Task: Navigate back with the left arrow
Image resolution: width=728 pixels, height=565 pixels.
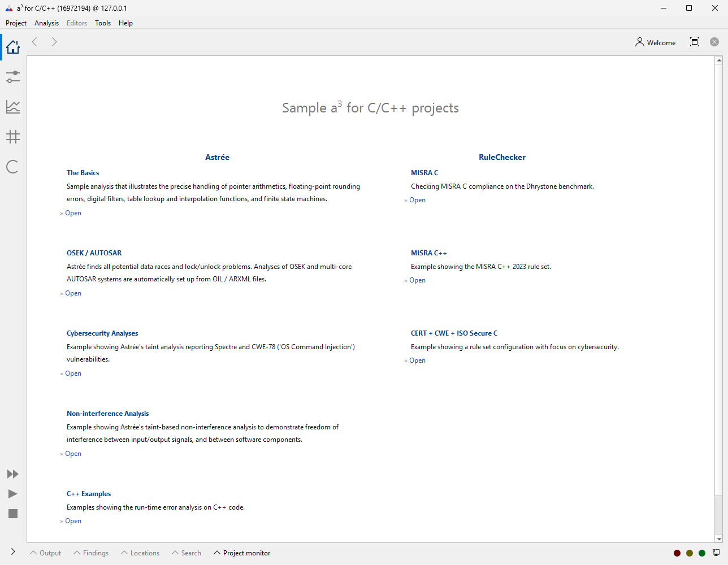Action: click(x=35, y=42)
